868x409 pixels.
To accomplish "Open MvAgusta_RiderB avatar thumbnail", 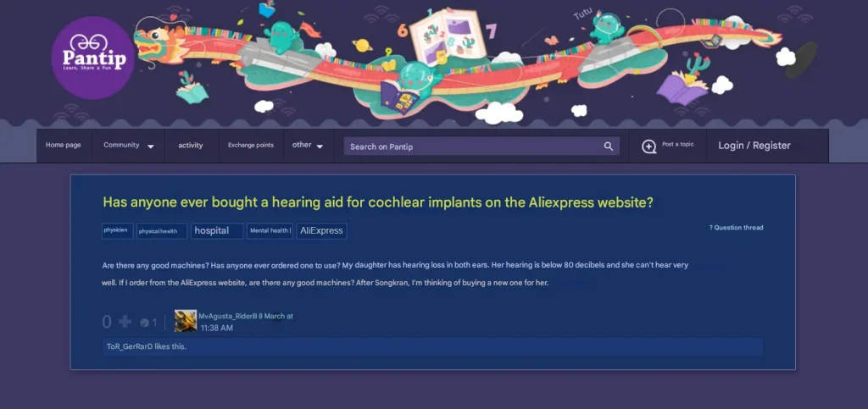I will point(186,321).
